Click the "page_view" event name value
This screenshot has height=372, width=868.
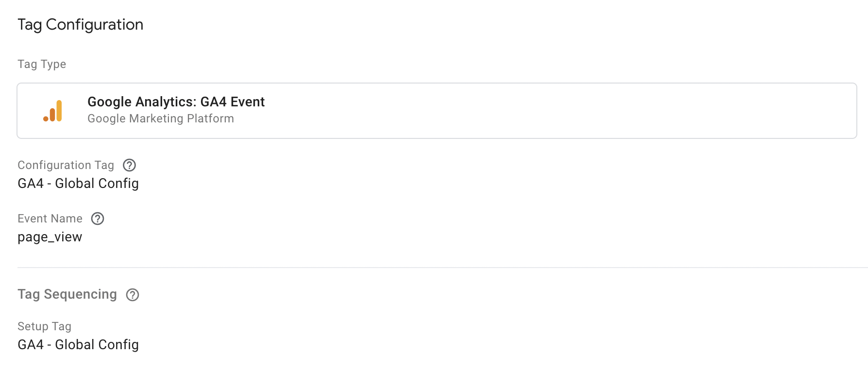tap(50, 237)
